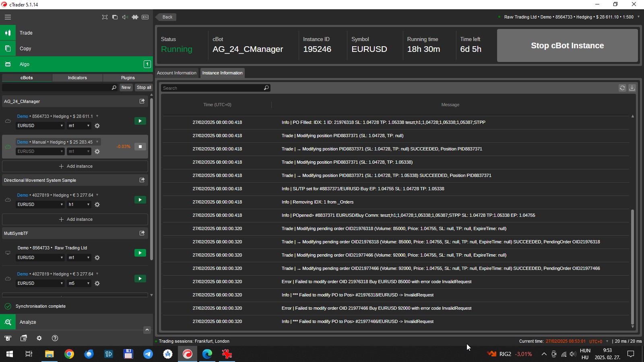Open the deposit/withdraw icon in bottom bar
Image resolution: width=644 pixels, height=362 pixels.
coord(8,338)
